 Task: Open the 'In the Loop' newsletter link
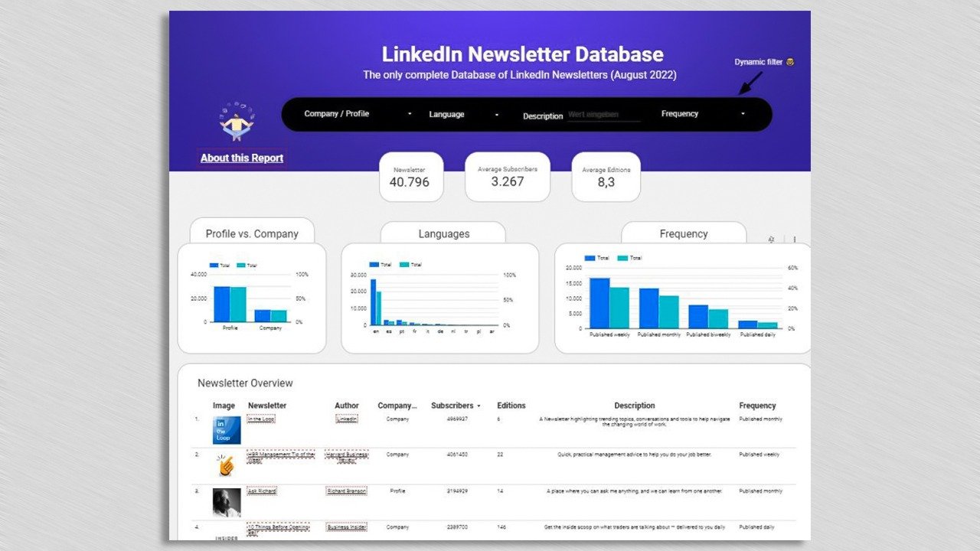pos(261,419)
